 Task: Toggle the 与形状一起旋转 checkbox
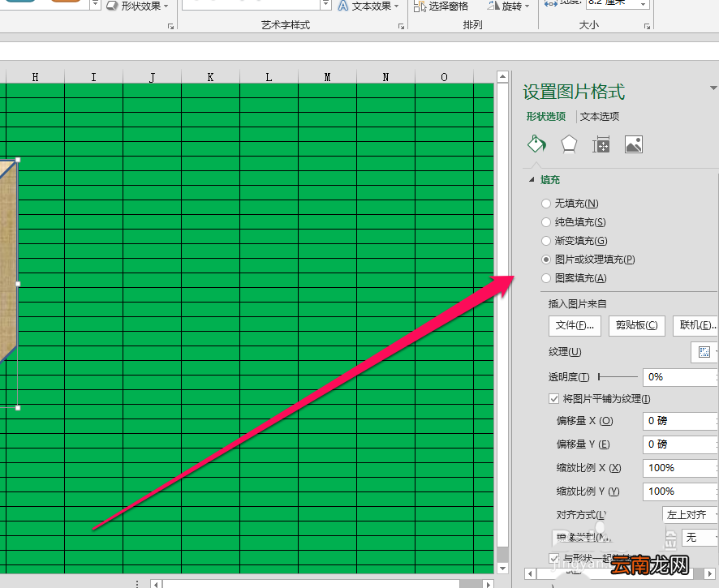554,558
